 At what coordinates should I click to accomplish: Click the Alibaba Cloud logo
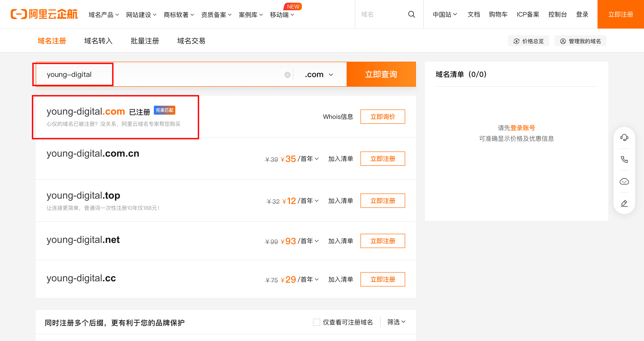44,14
